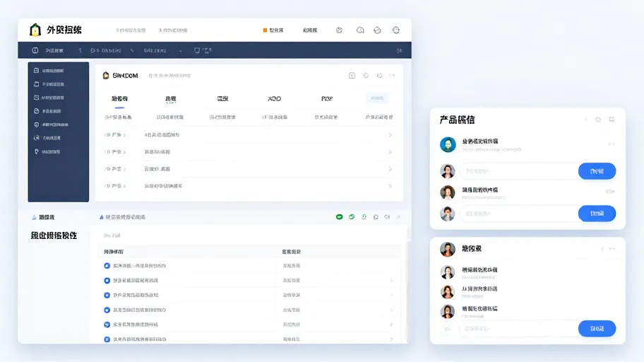This screenshot has height=362, width=644.
Task: Click the square add icon in GIWKDOM card header
Action: coord(352,75)
